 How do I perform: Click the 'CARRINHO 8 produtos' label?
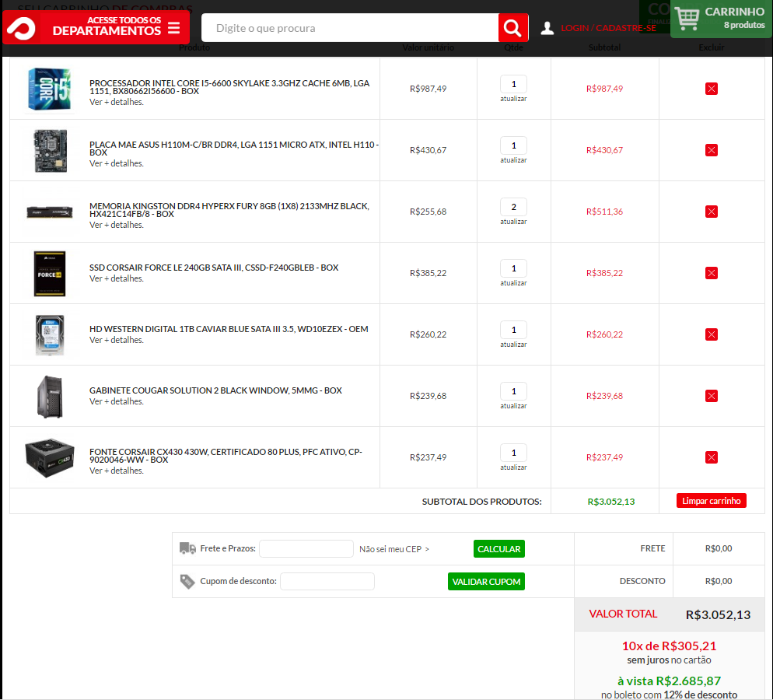[735, 18]
